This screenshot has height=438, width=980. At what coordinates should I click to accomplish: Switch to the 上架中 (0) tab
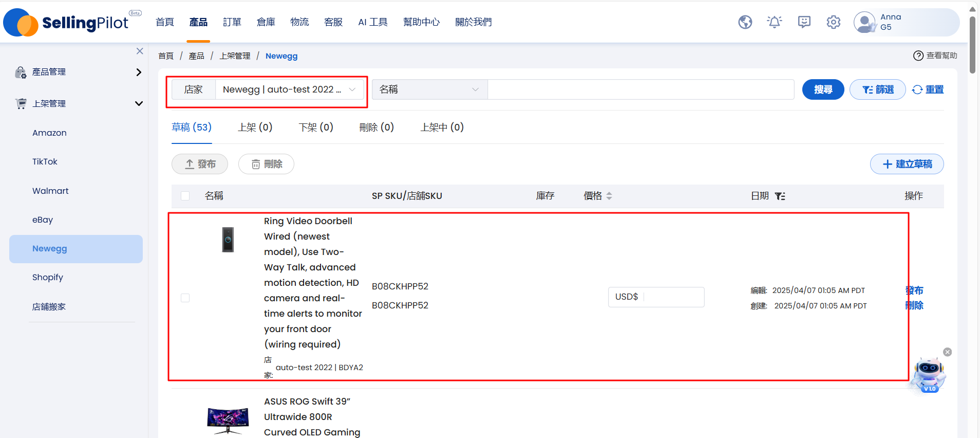coord(442,127)
